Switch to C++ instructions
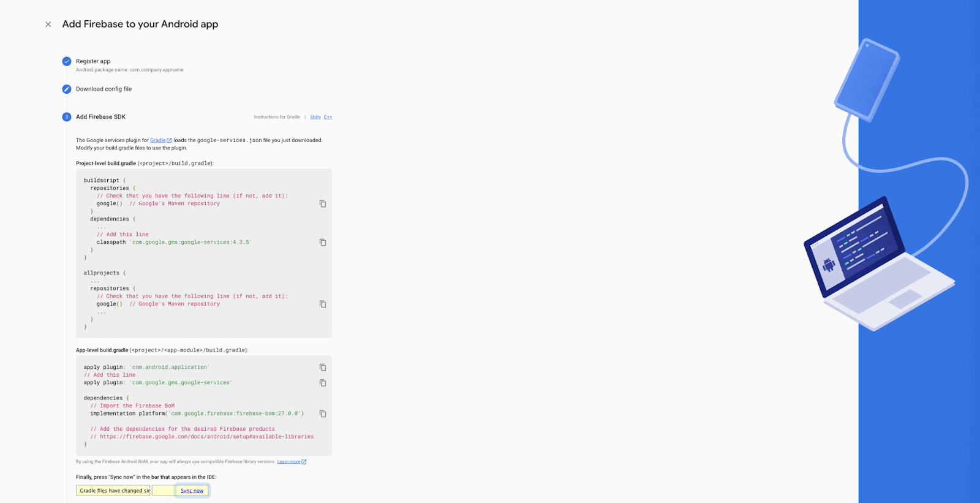 [328, 117]
